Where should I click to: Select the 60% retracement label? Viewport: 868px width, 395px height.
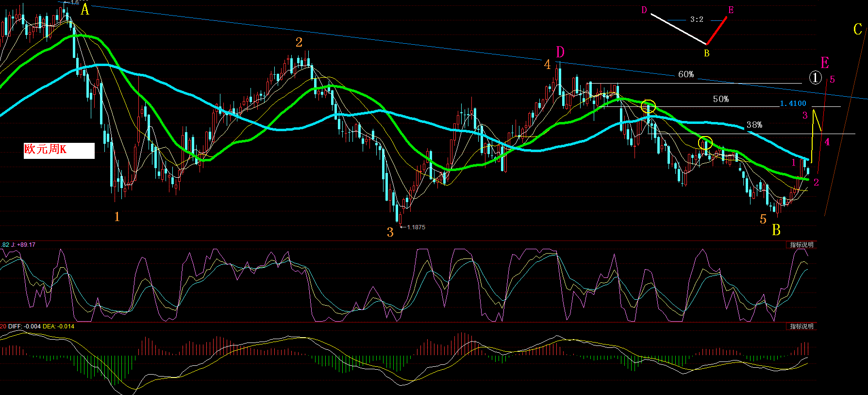pos(686,74)
